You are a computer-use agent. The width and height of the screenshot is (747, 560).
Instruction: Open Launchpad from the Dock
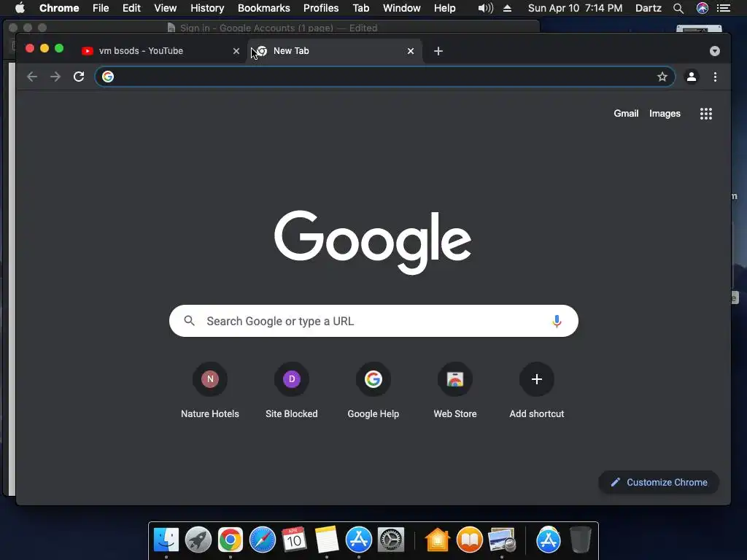(x=198, y=540)
